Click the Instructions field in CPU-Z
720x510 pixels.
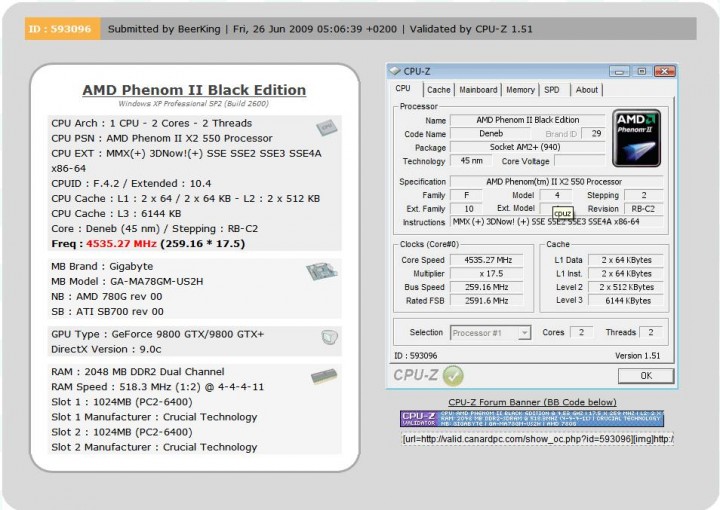pyautogui.click(x=557, y=222)
